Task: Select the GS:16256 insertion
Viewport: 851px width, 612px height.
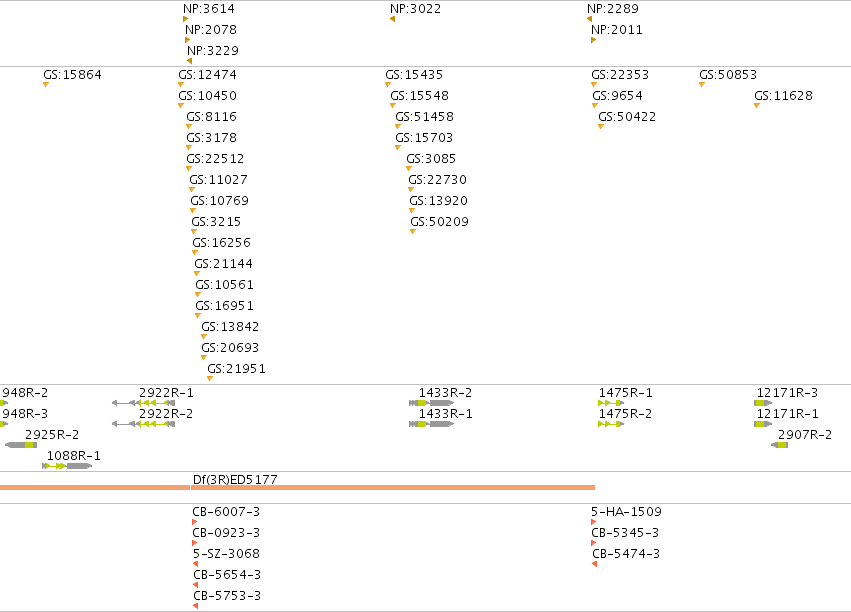Action: tap(221, 243)
